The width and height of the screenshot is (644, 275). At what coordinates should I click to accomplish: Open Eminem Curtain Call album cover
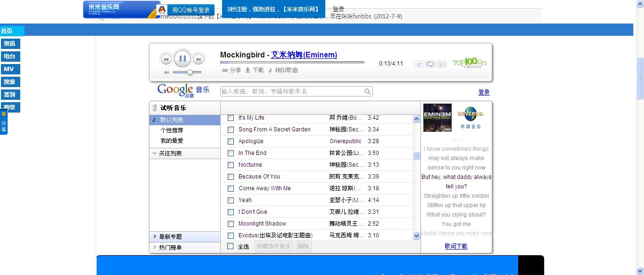coord(438,118)
